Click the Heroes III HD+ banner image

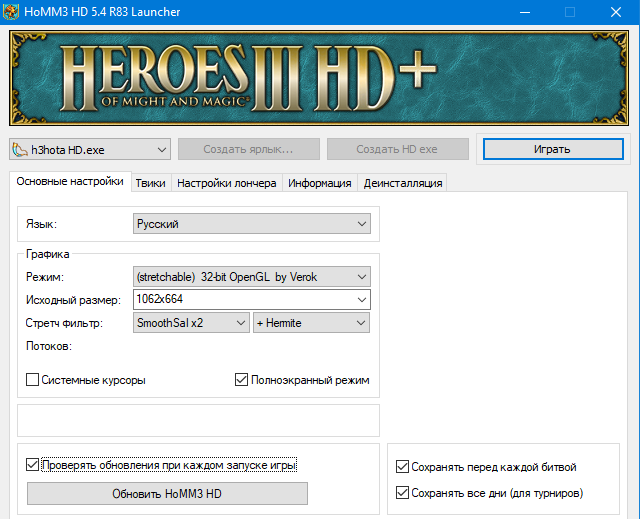320,78
